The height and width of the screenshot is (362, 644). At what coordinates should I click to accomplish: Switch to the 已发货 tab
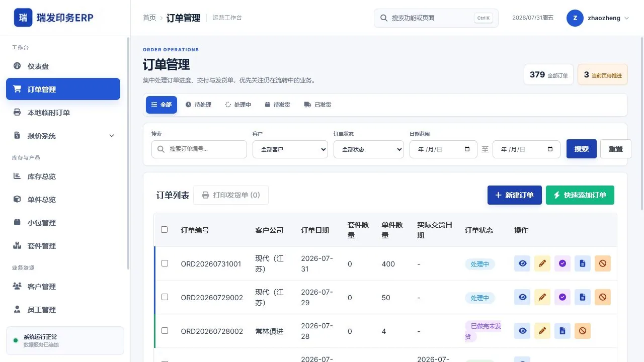coord(317,105)
